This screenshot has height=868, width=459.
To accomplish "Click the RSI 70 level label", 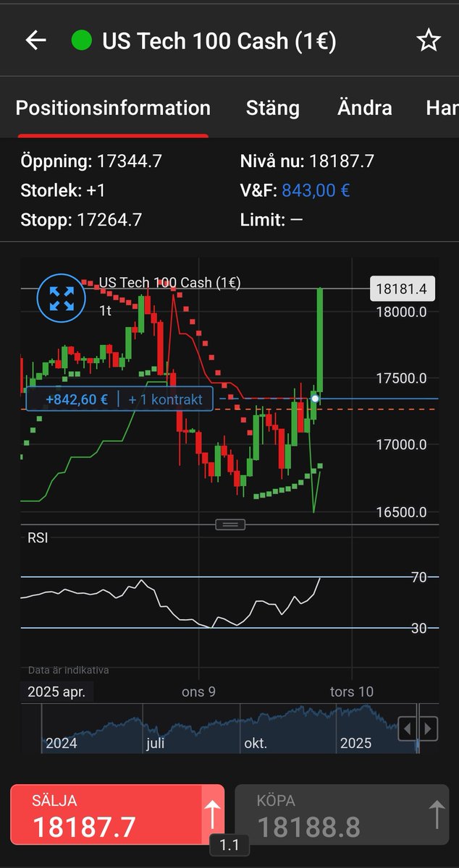I will [418, 577].
